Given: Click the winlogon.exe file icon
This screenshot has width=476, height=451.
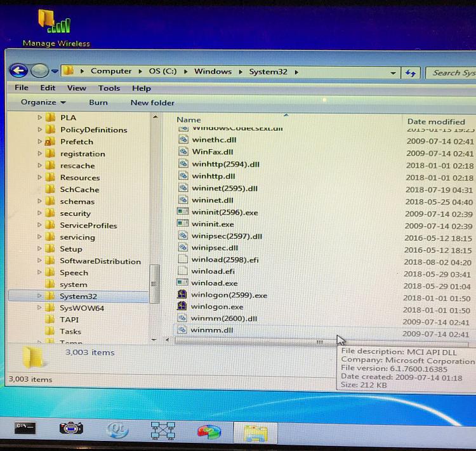Looking at the screenshot, I should coord(182,306).
